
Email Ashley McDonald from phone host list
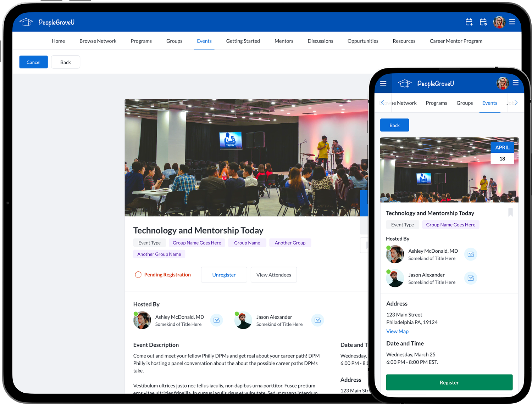(x=471, y=254)
